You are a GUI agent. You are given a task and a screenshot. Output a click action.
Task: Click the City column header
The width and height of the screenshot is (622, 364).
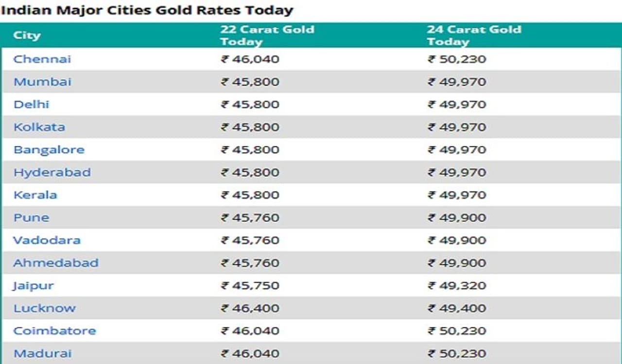[x=27, y=35]
